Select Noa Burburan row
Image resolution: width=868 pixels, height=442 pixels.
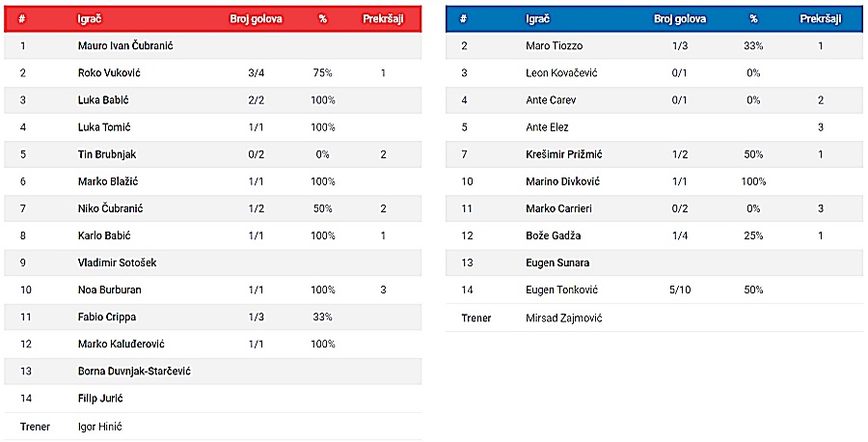212,290
